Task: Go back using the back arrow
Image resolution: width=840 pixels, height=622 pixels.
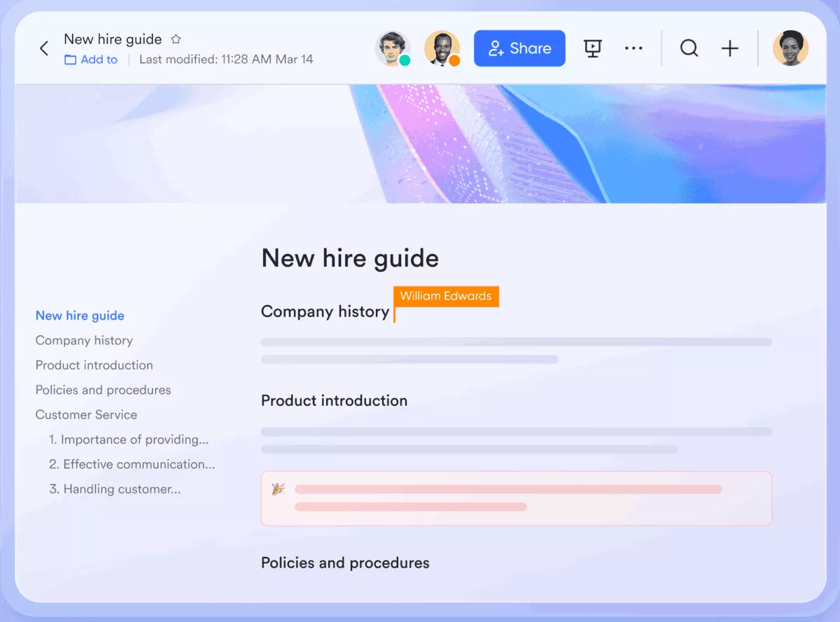Action: (x=43, y=48)
